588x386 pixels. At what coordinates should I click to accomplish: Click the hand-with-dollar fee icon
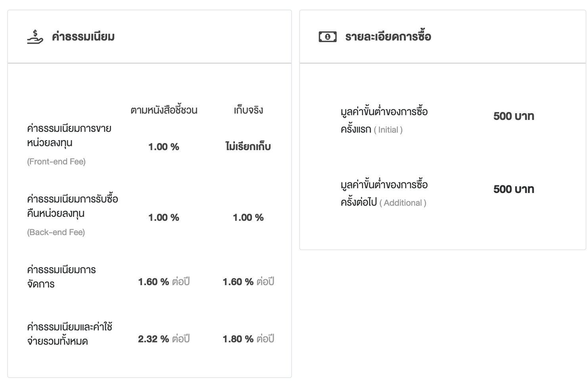35,37
